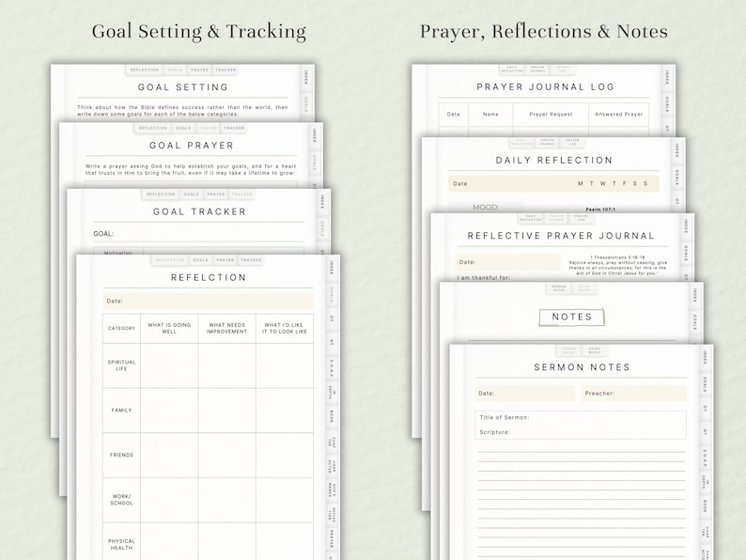This screenshot has height=560, width=746.
Task: Click Friends 'What I'd like it to look like' cell
Action: [285, 455]
